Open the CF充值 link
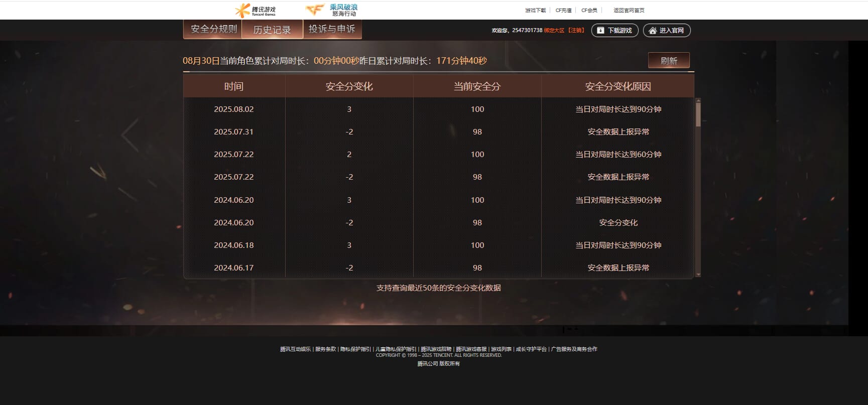Screen dimensions: 868x405 tap(563, 11)
